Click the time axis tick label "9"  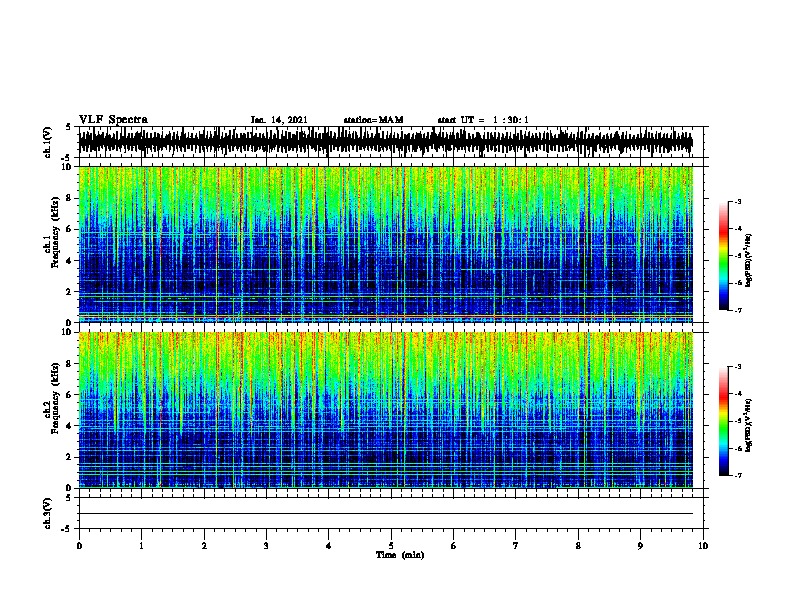click(x=640, y=546)
